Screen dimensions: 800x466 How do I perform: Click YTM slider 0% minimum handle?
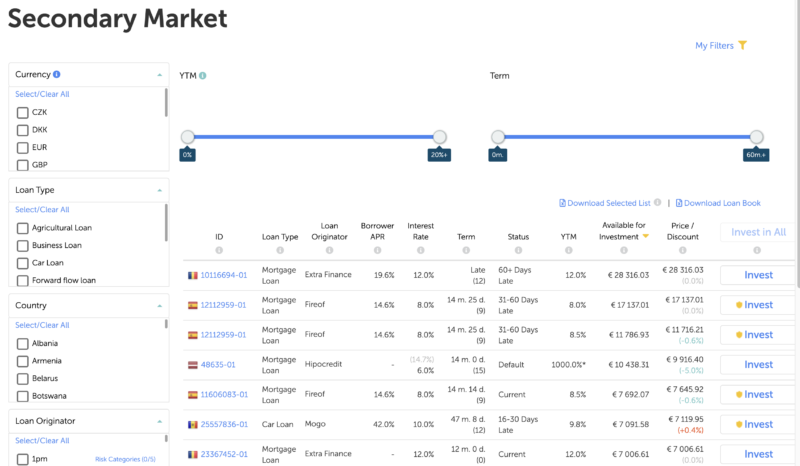[188, 137]
